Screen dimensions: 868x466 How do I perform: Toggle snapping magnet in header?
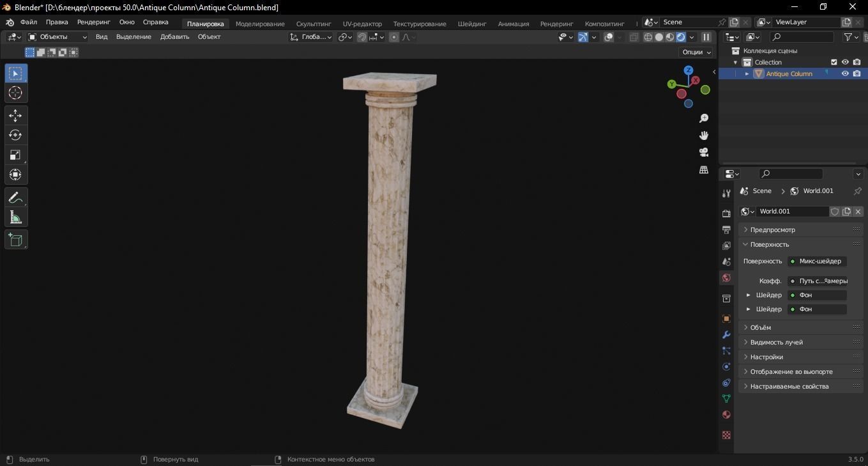(x=362, y=37)
